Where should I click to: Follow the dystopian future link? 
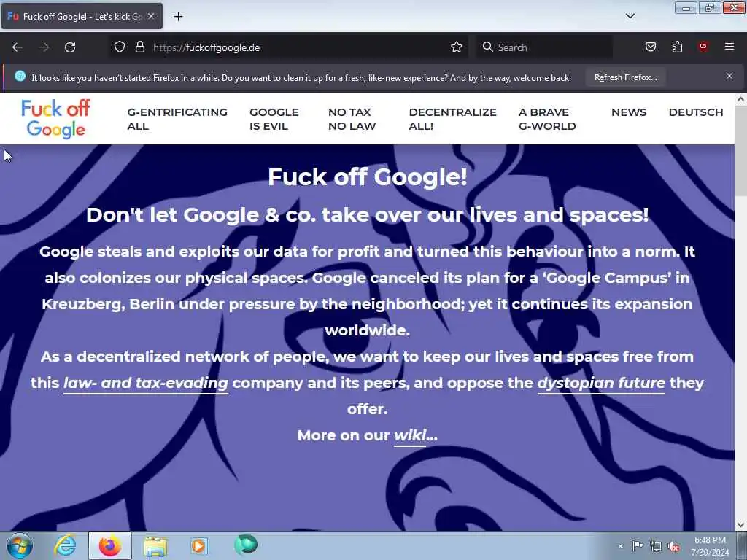[x=601, y=384]
